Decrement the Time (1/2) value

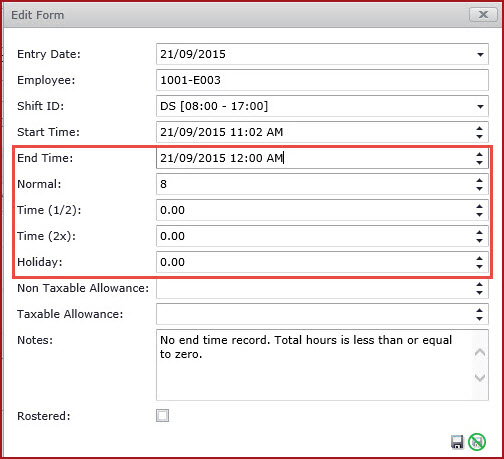point(479,214)
